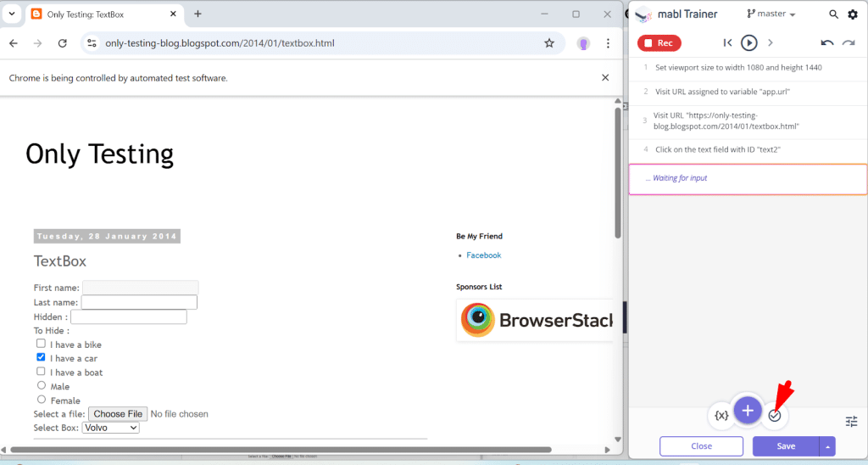Click the mabl Trainer logo
This screenshot has height=465, width=868.
(643, 14)
